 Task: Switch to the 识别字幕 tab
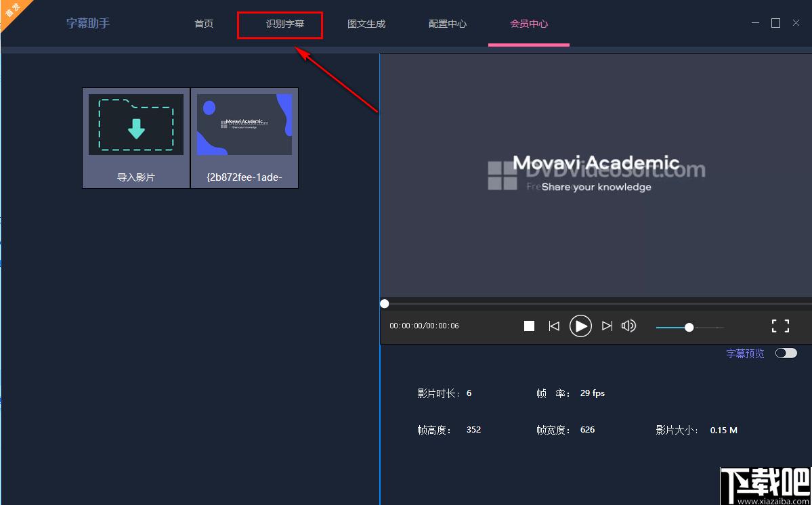pos(285,24)
